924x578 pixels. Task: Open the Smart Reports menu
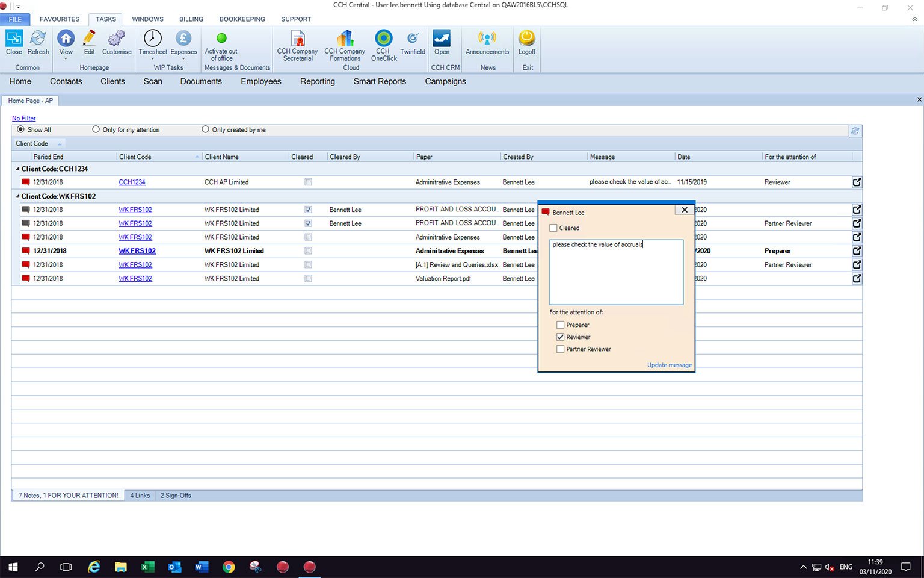[x=380, y=81]
